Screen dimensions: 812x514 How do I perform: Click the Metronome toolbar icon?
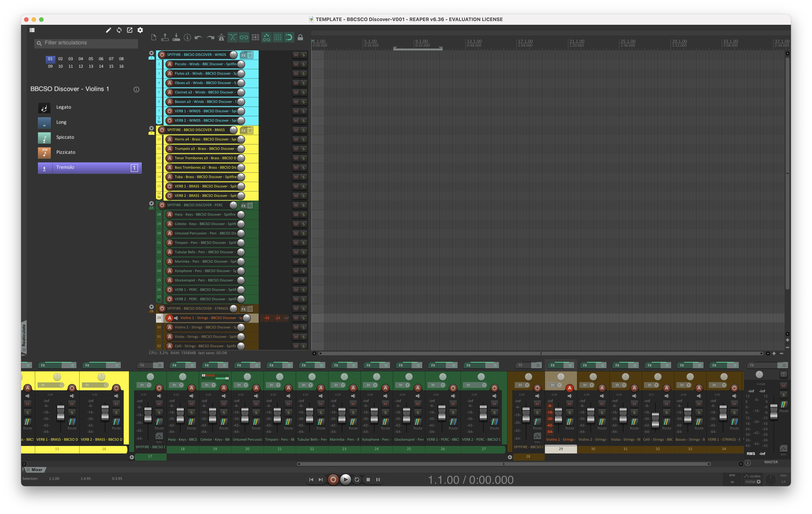click(x=221, y=37)
